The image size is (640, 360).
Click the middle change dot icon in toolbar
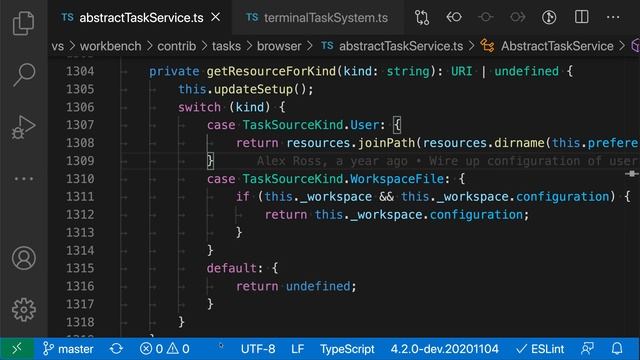point(486,17)
